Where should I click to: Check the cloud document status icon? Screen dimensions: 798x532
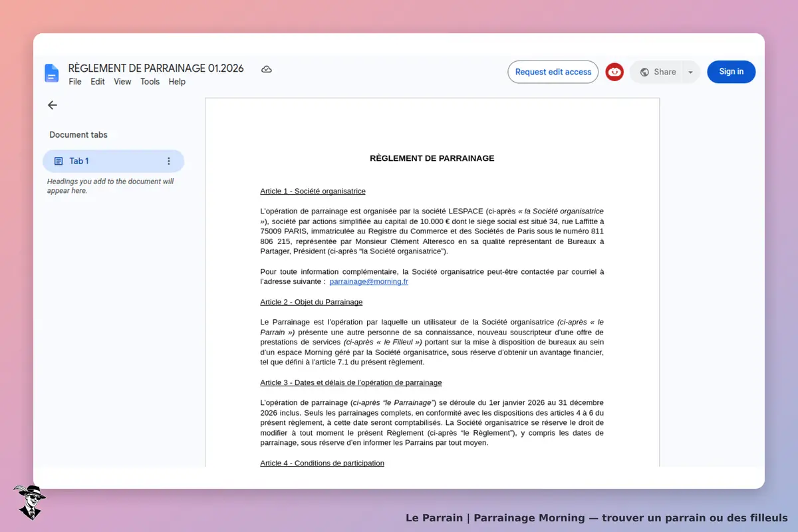click(x=267, y=69)
